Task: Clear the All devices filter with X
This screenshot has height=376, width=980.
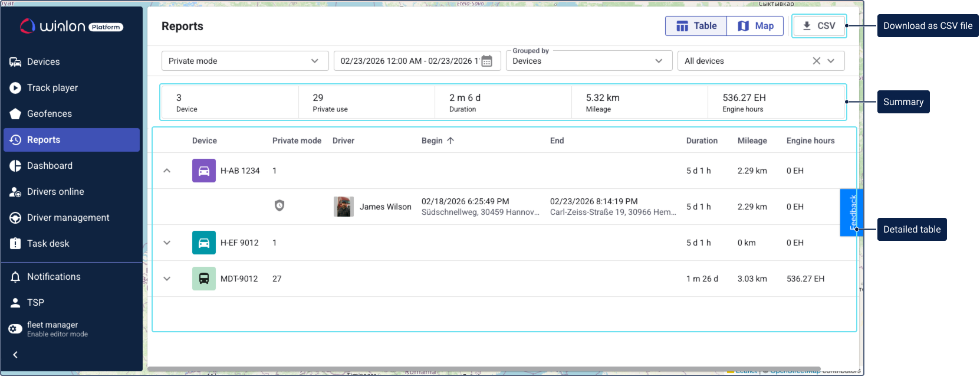Action: coord(816,61)
